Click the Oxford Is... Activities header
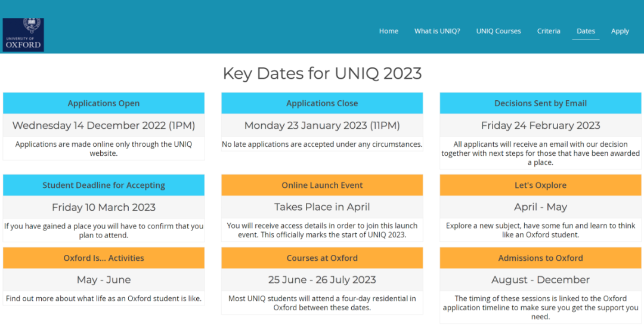 104,258
